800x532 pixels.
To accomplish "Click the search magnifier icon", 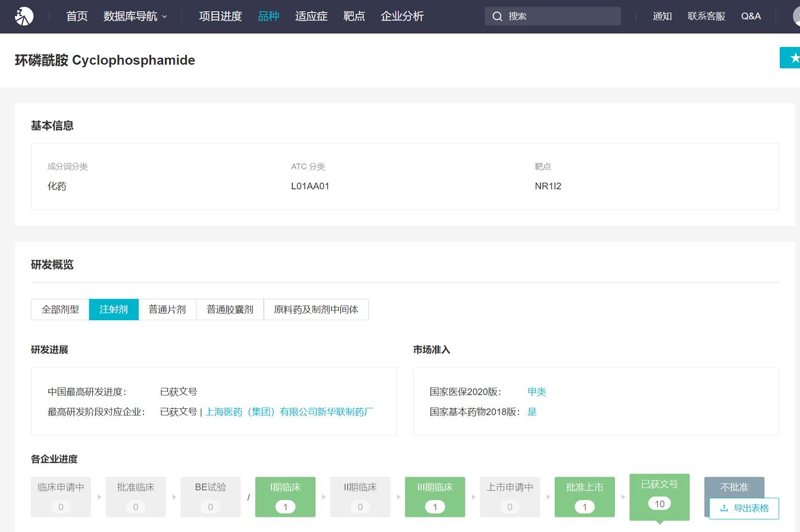I will pos(498,16).
